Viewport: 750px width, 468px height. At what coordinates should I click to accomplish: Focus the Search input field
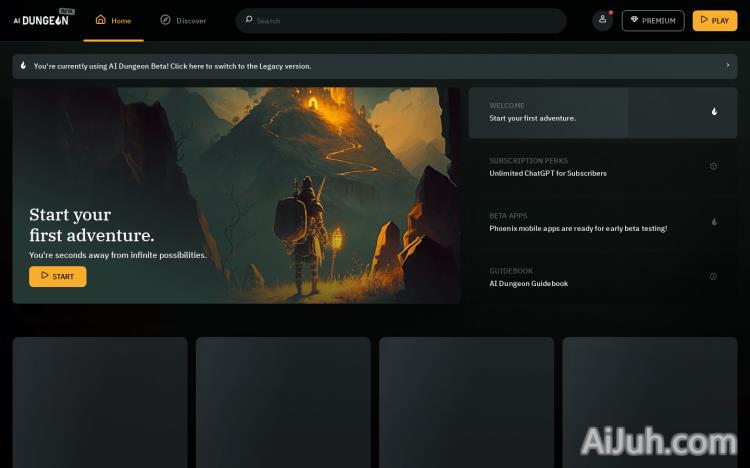(400, 20)
